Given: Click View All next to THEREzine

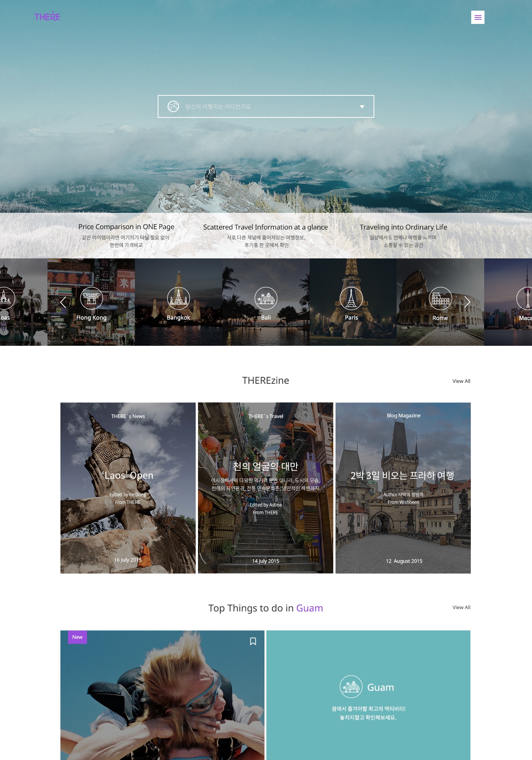Looking at the screenshot, I should click(x=461, y=381).
